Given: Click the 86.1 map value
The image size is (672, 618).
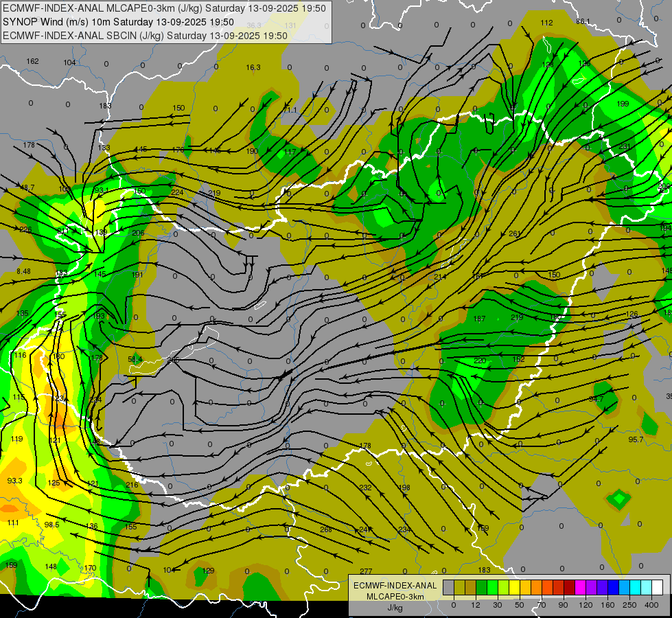Looking at the screenshot, I should (x=583, y=21).
